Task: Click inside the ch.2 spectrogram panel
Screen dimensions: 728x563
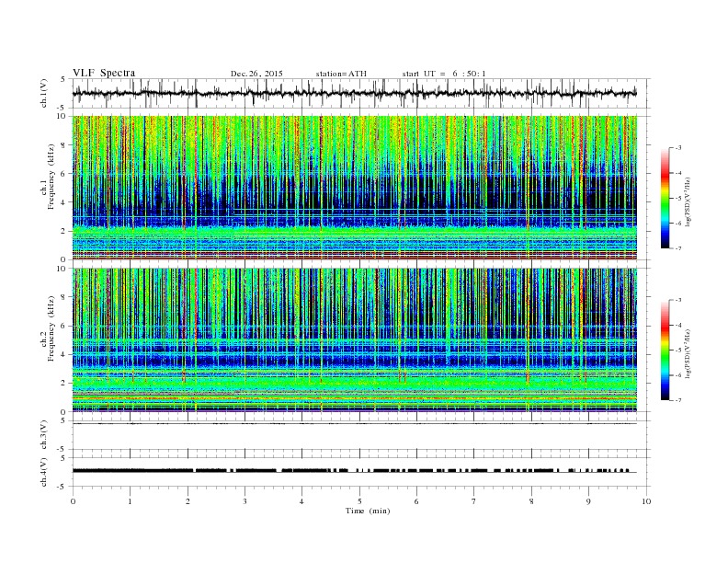Action: pos(354,340)
